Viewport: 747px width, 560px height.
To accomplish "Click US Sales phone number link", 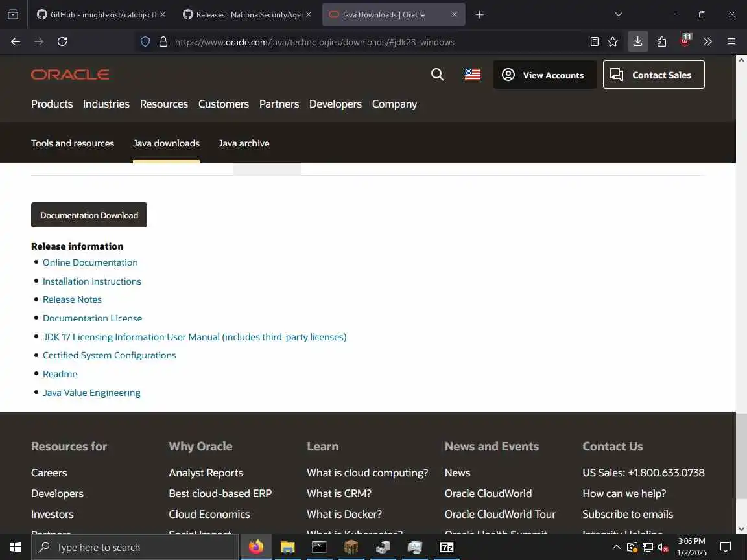I will point(643,473).
